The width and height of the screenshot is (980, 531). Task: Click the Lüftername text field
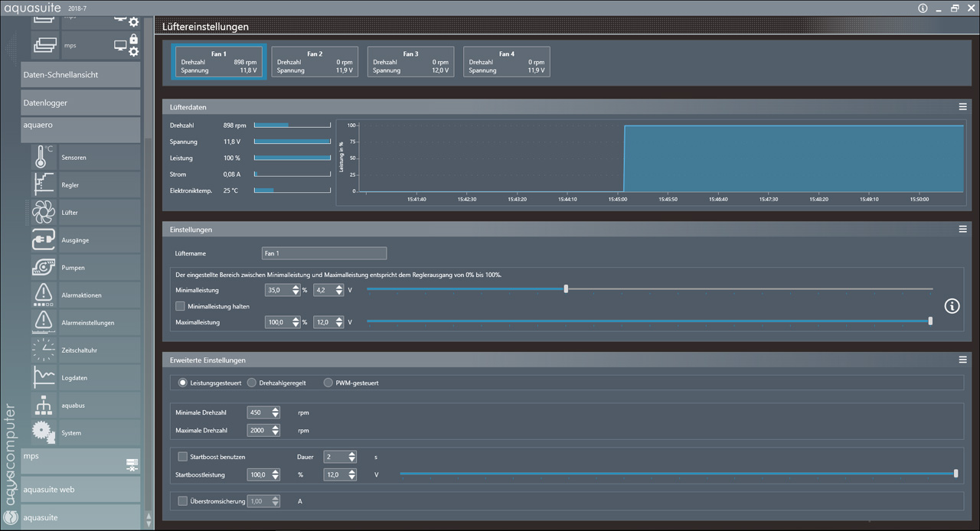coord(324,253)
